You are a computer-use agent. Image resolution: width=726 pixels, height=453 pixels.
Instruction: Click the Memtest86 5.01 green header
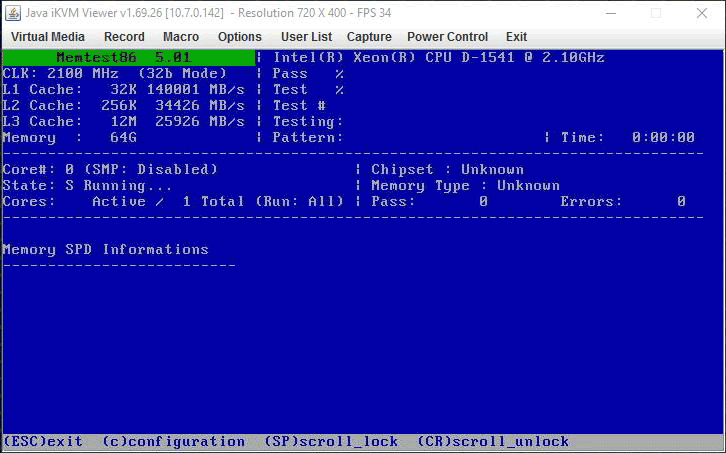click(129, 57)
